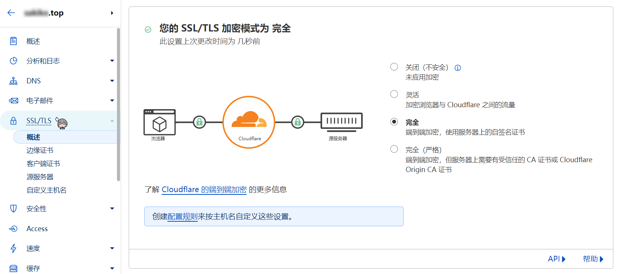This screenshot has height=274, width=644.
Task: Click the lightning bolt icon for 速度
Action: tap(13, 248)
